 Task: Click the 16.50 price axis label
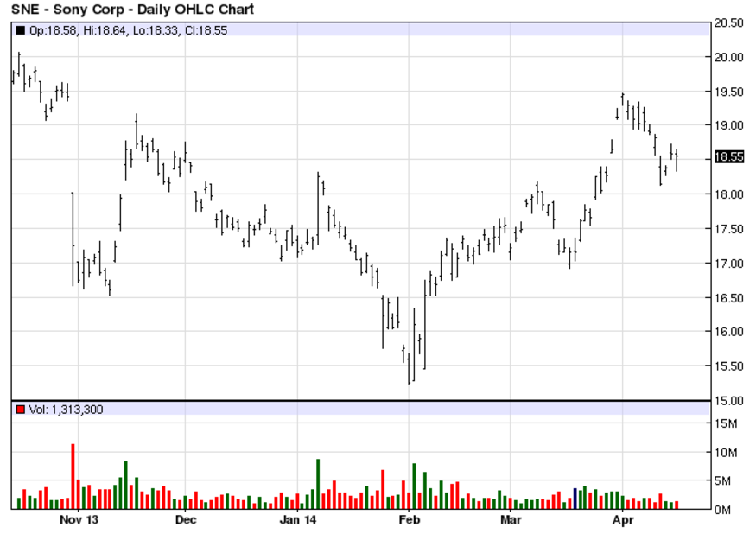coord(728,297)
